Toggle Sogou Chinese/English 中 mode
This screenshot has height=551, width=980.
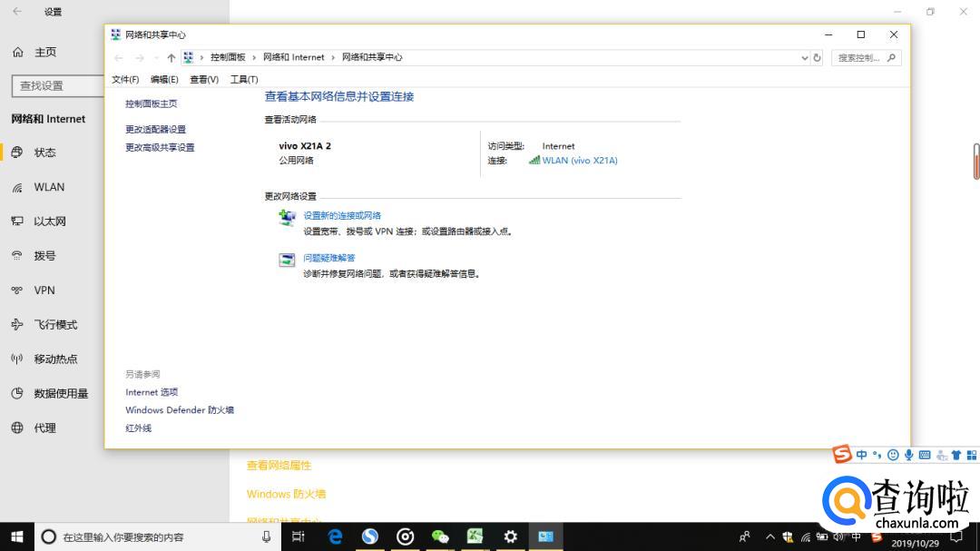[x=862, y=455]
